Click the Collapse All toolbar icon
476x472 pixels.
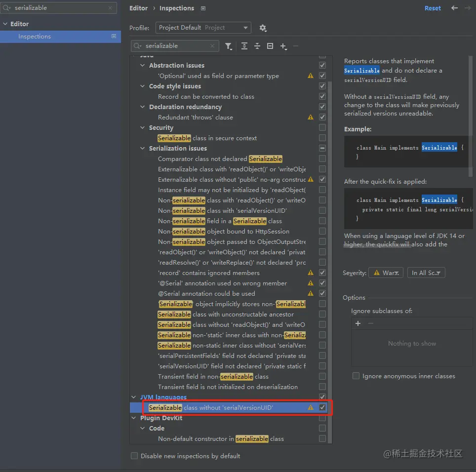click(x=257, y=46)
